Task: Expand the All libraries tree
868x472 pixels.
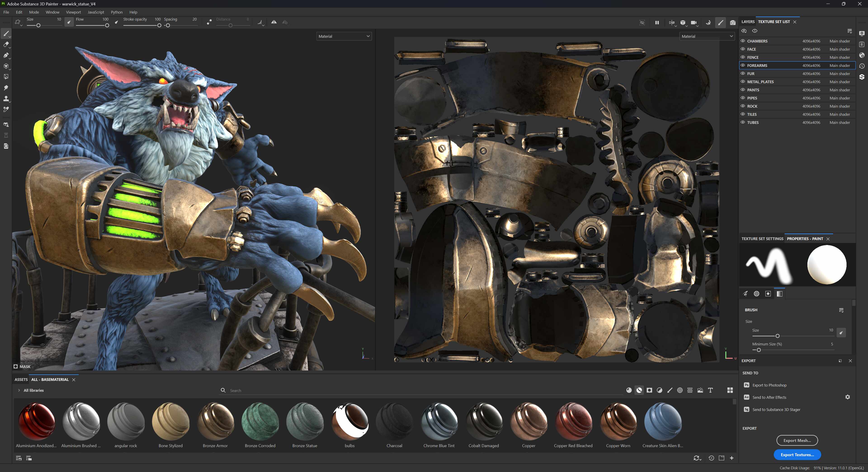Action: coord(19,390)
